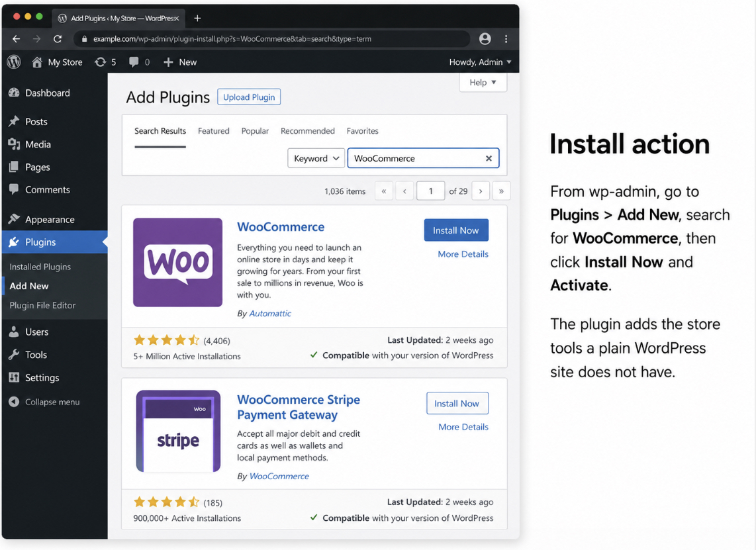The height and width of the screenshot is (550, 756).
Task: Open the Howdy, Admin account menu
Action: [x=480, y=62]
